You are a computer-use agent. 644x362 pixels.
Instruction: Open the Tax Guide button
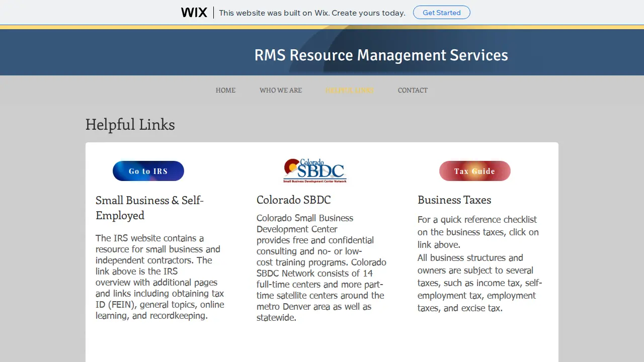click(x=475, y=171)
